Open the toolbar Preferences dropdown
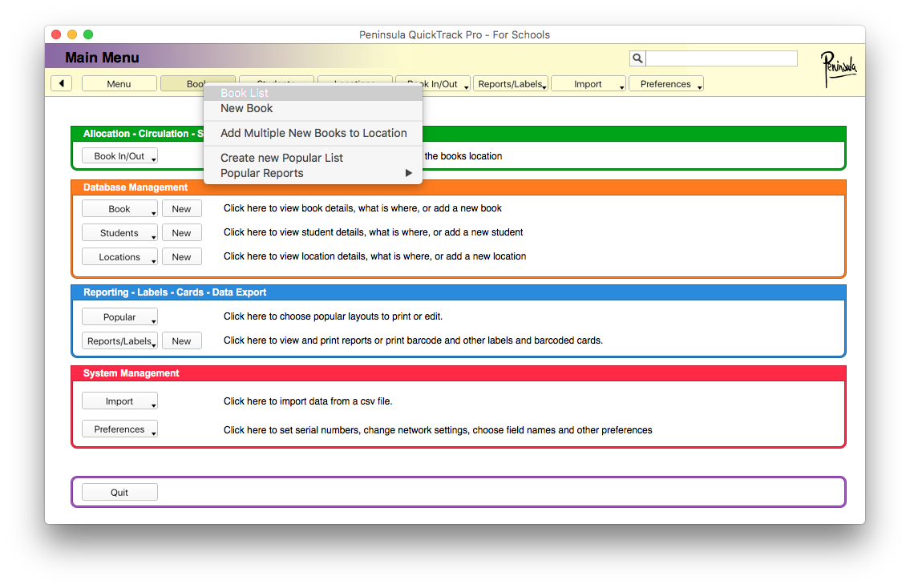Viewport: 910px width, 588px height. 666,83
